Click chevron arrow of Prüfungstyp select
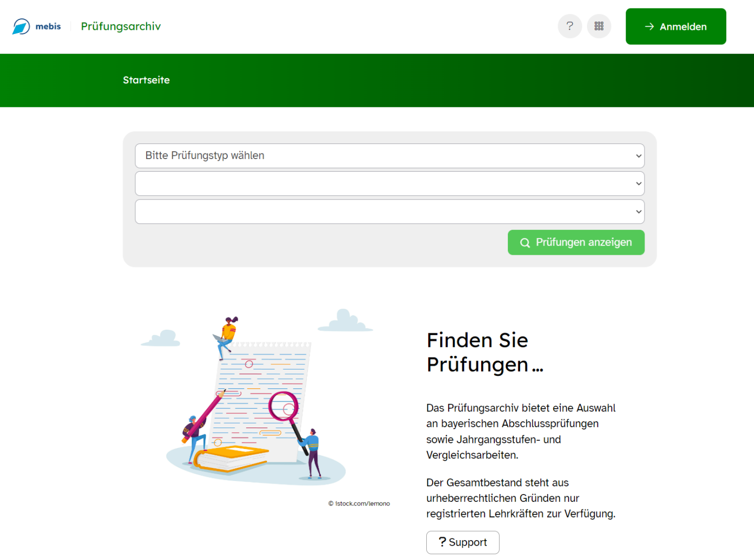 [x=638, y=156]
